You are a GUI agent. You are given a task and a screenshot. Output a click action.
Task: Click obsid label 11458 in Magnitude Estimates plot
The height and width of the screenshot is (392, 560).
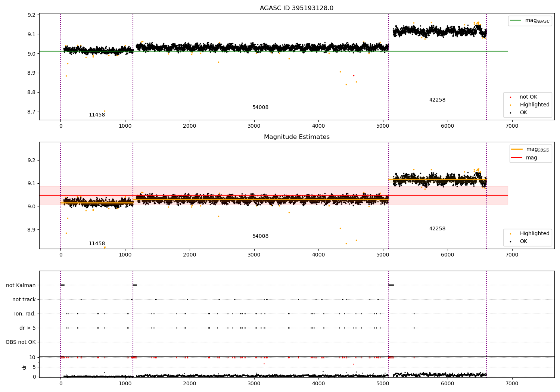click(97, 244)
